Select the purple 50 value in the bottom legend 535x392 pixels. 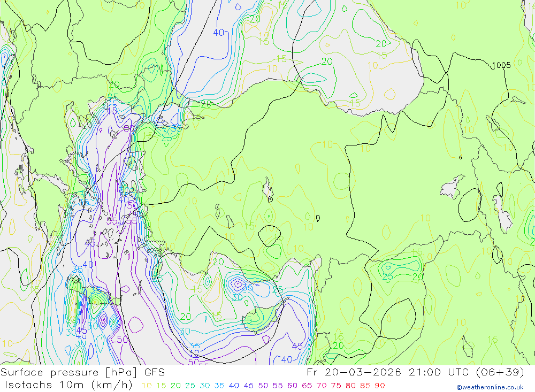point(263,386)
